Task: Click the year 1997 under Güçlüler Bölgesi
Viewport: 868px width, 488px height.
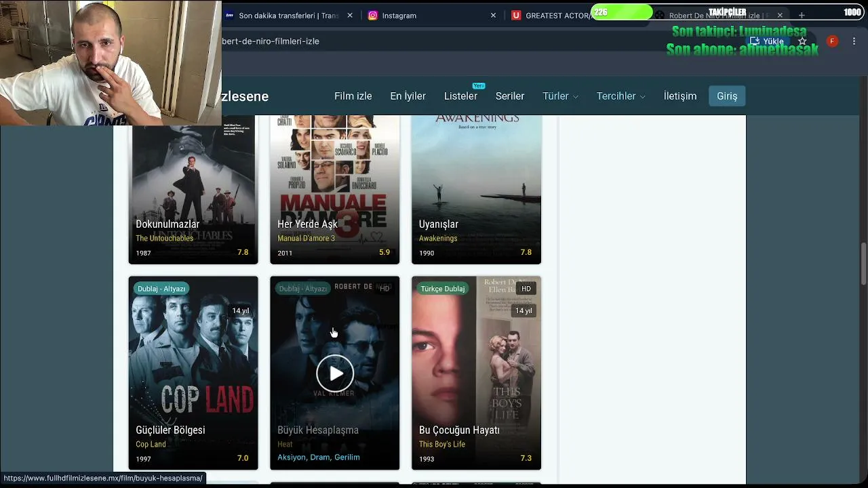Action: pos(143,460)
